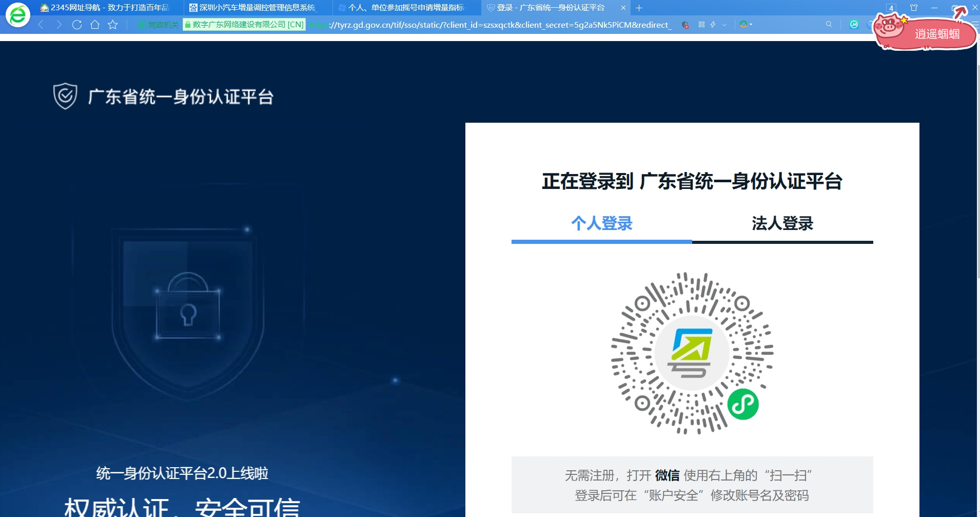Screen dimensions: 980x517
Task: Click the WeChat login QR code
Action: tap(692, 353)
